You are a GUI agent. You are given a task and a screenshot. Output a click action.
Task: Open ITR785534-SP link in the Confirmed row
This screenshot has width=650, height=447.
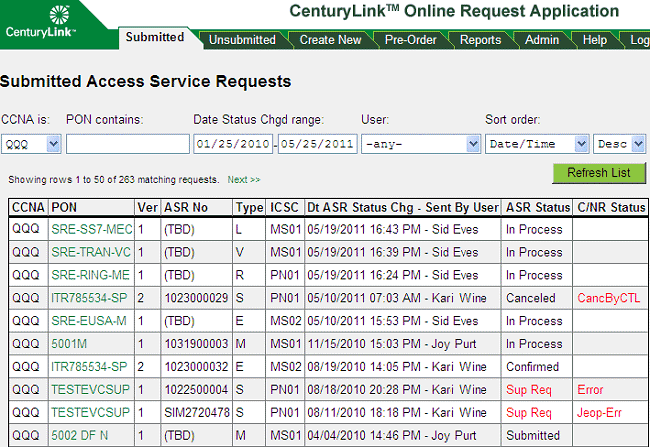pos(89,367)
